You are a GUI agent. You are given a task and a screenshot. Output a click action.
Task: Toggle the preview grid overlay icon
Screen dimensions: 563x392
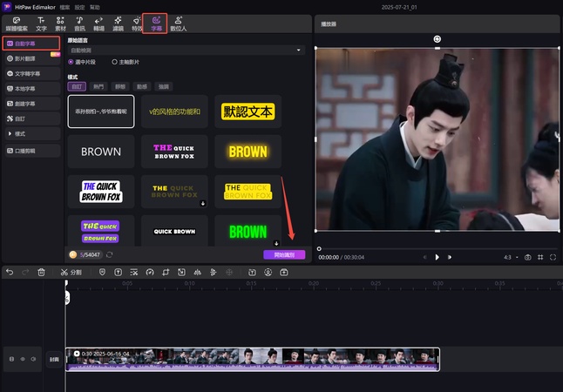[x=540, y=257]
